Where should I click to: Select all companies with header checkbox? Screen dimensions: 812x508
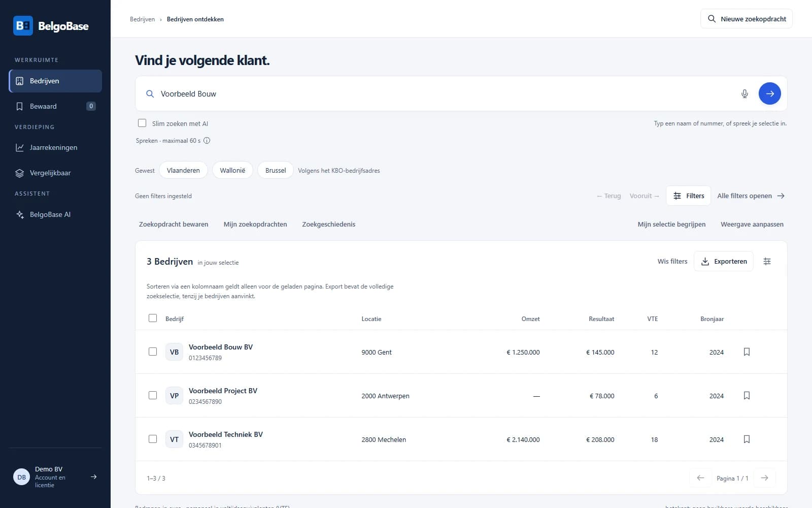click(153, 318)
